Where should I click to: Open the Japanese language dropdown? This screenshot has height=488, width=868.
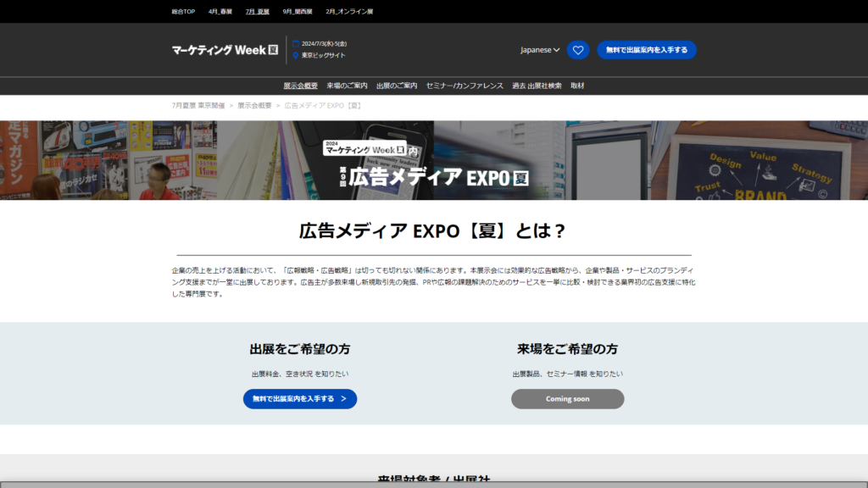[x=540, y=50]
